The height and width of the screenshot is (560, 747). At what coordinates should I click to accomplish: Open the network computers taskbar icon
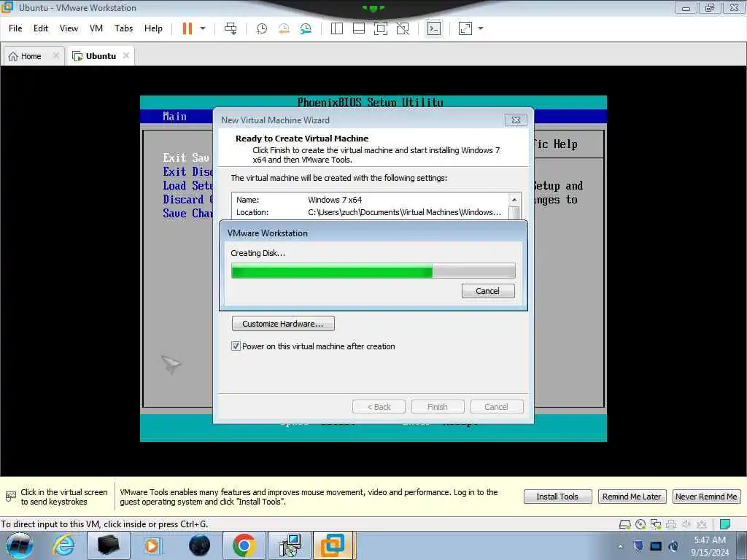click(x=289, y=545)
